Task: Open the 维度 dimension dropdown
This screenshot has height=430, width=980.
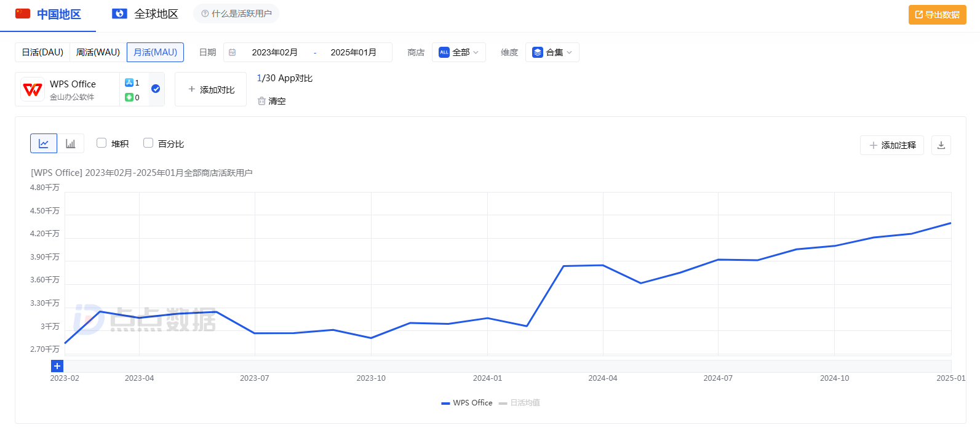Action: pos(552,53)
